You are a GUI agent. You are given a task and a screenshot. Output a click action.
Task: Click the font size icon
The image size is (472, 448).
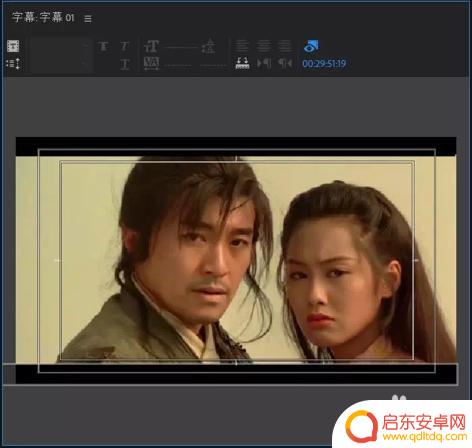[151, 46]
